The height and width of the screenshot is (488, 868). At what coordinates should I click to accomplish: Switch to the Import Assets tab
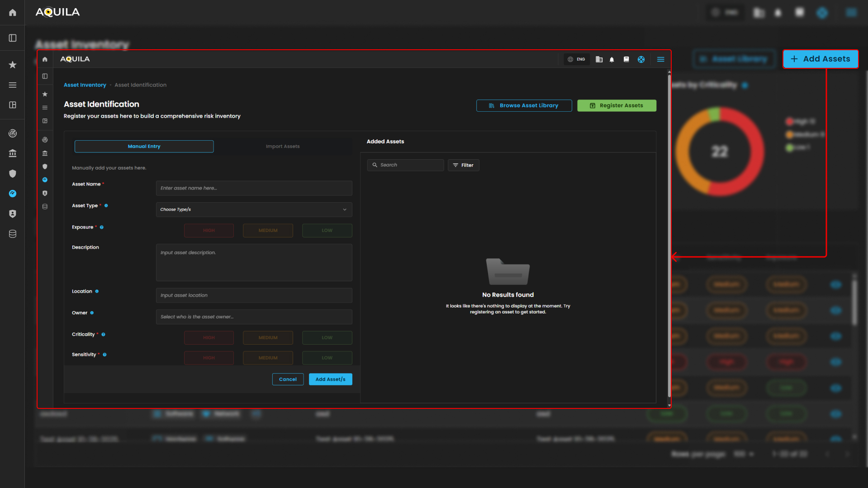[283, 147]
